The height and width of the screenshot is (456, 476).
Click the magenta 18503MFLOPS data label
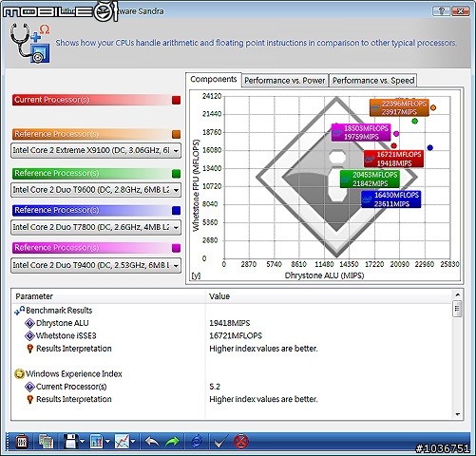[x=361, y=132]
